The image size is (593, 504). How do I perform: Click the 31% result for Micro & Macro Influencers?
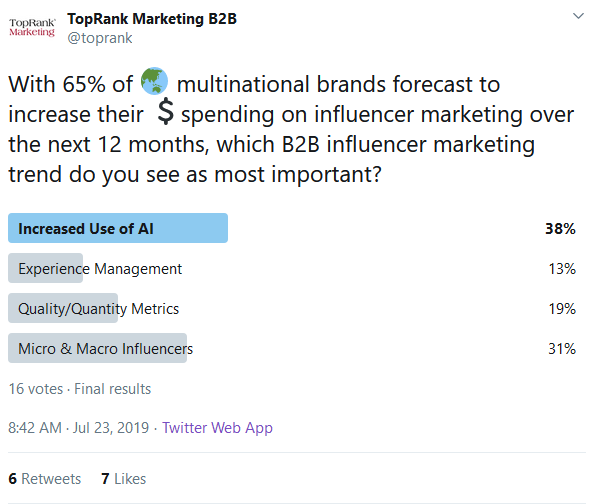562,348
